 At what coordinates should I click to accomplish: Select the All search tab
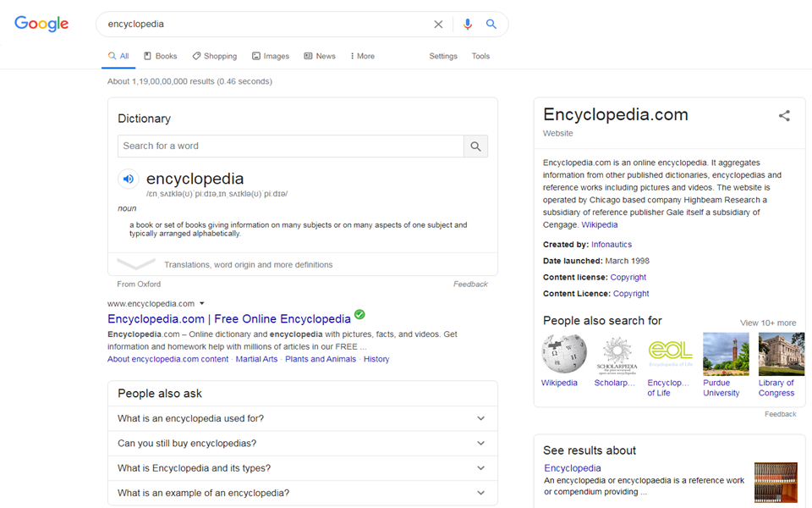pyautogui.click(x=118, y=56)
